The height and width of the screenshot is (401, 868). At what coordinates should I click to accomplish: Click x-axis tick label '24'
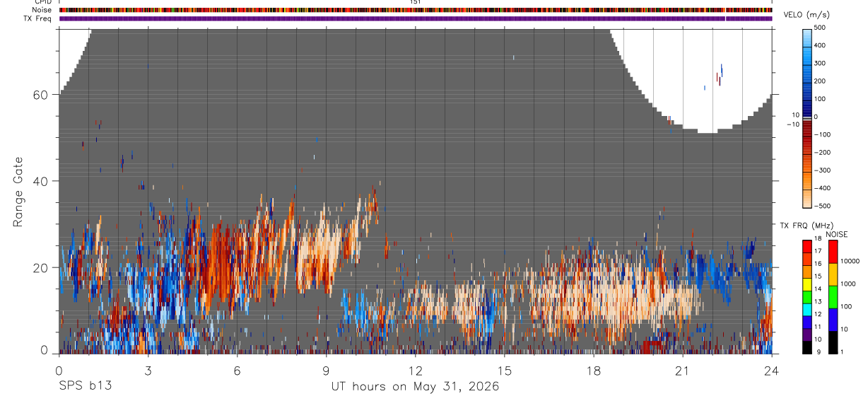click(x=772, y=370)
